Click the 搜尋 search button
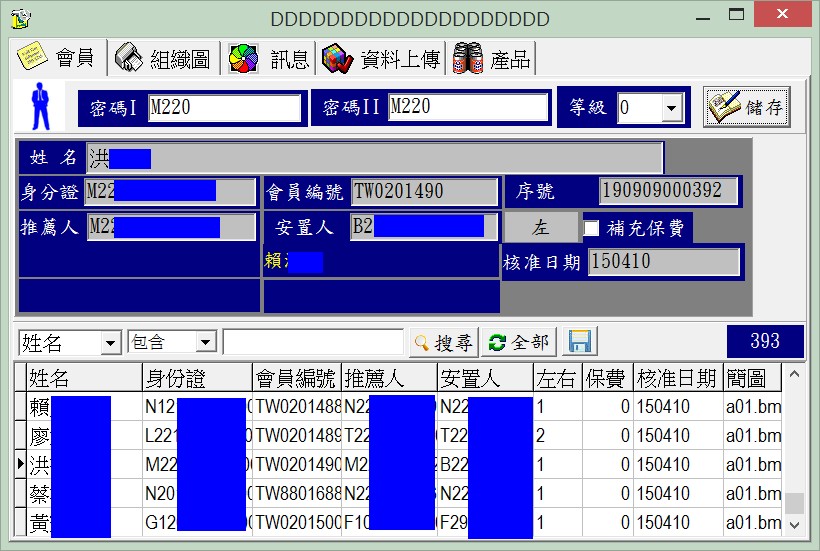 point(443,343)
